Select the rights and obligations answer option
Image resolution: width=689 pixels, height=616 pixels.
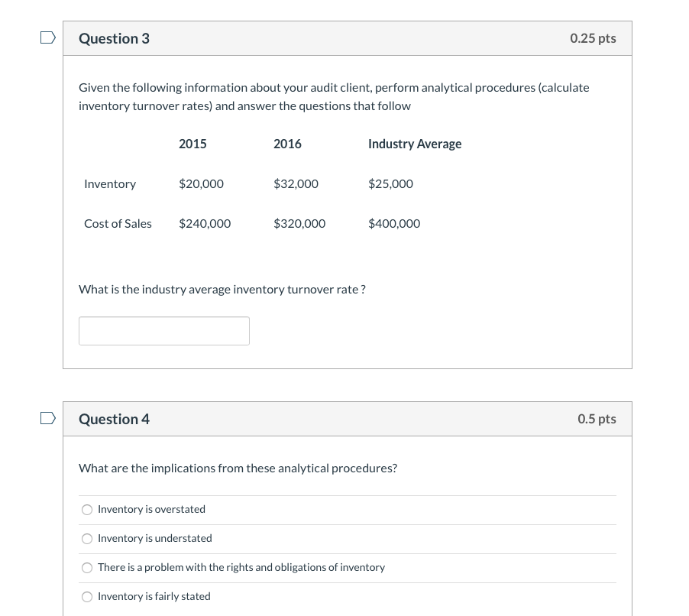point(87,567)
